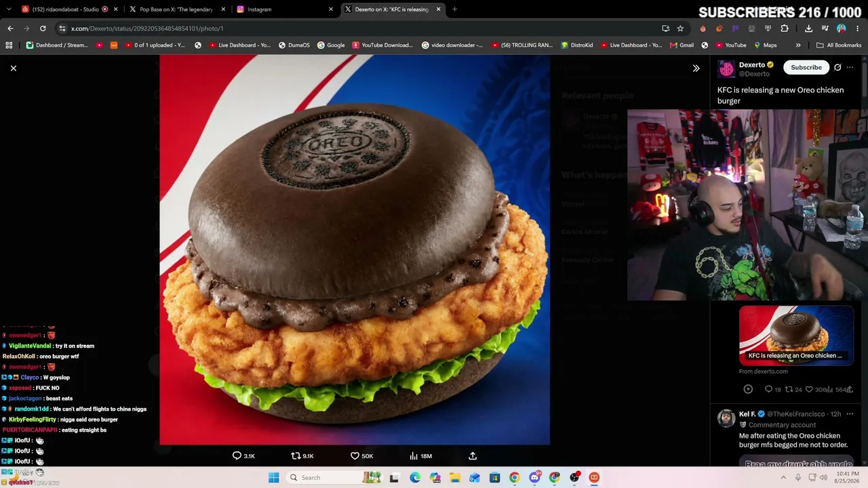The image size is (868, 488).
Task: Open the All Bookmarks folder
Action: (x=839, y=45)
